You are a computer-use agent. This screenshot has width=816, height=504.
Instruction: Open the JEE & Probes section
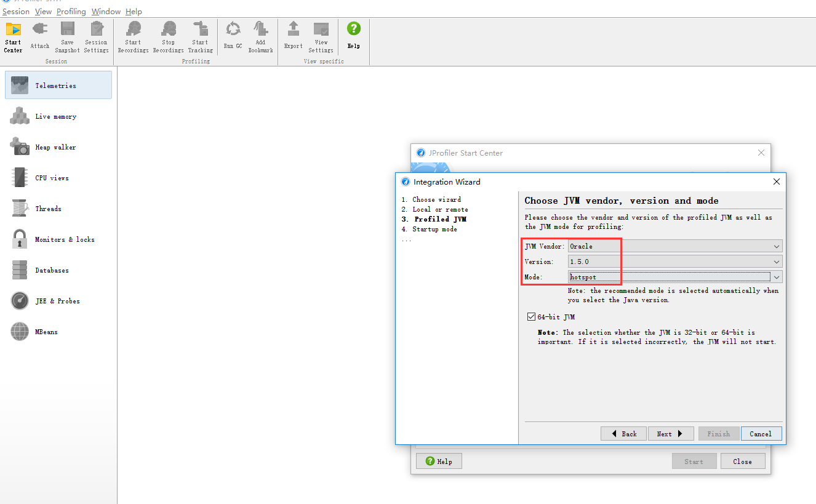tap(58, 300)
